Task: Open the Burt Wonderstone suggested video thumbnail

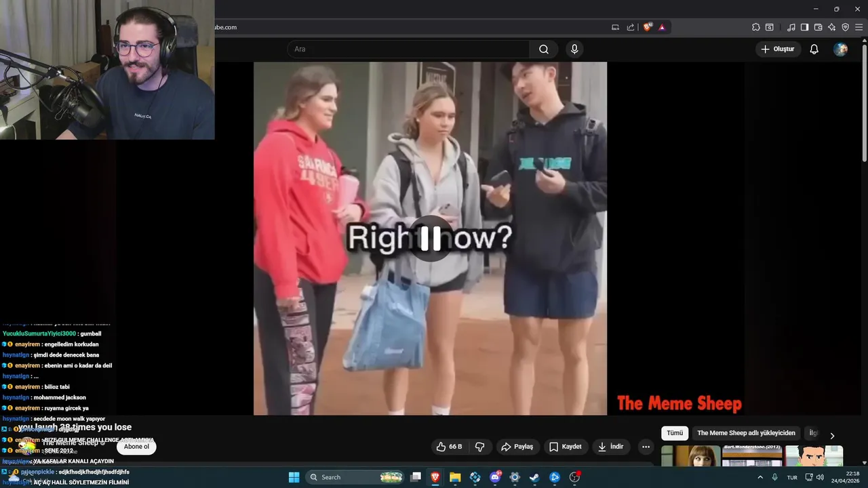Action: 752,455
